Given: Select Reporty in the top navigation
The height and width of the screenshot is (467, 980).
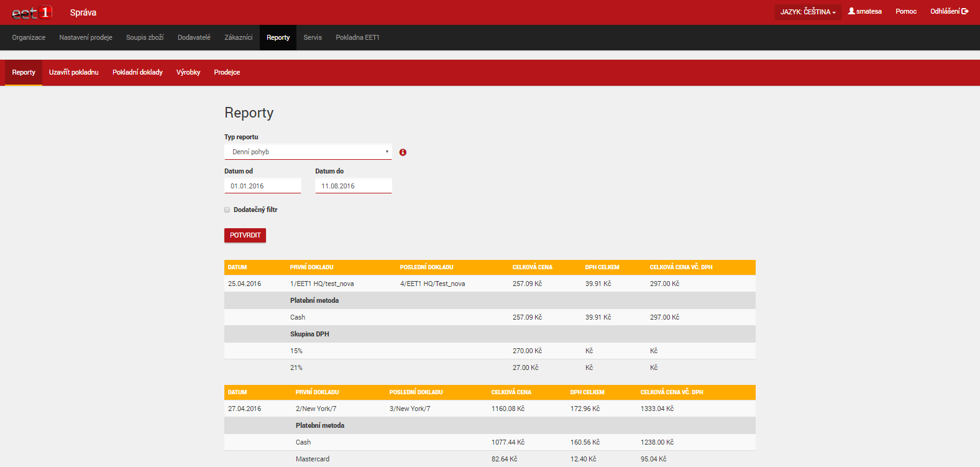Looking at the screenshot, I should [x=278, y=37].
